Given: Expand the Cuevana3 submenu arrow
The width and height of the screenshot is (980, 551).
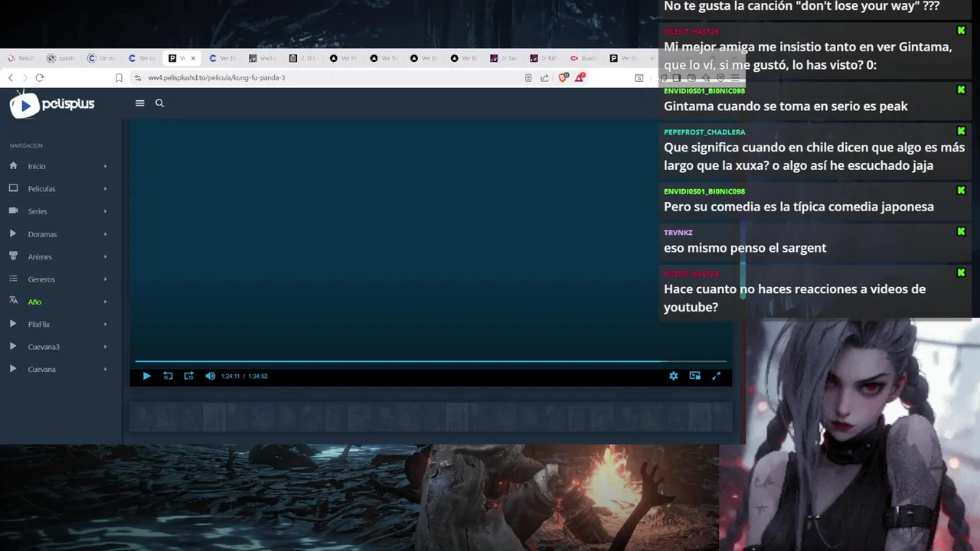Looking at the screenshot, I should click(105, 347).
